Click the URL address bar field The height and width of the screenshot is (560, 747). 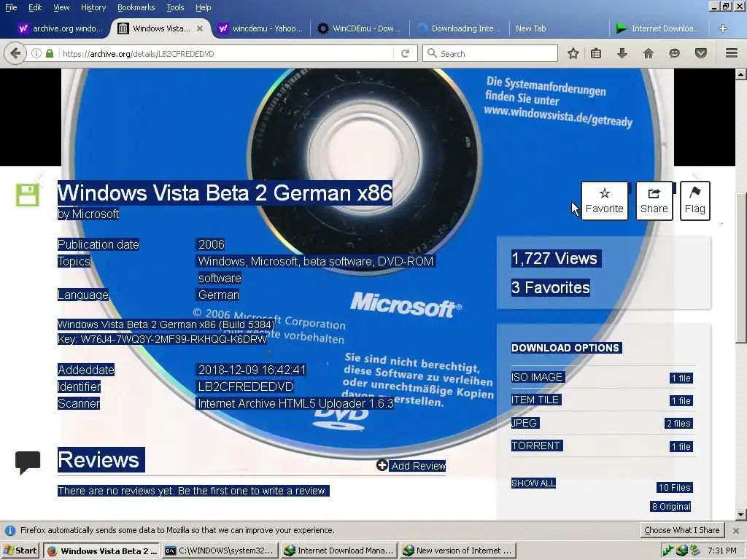226,53
